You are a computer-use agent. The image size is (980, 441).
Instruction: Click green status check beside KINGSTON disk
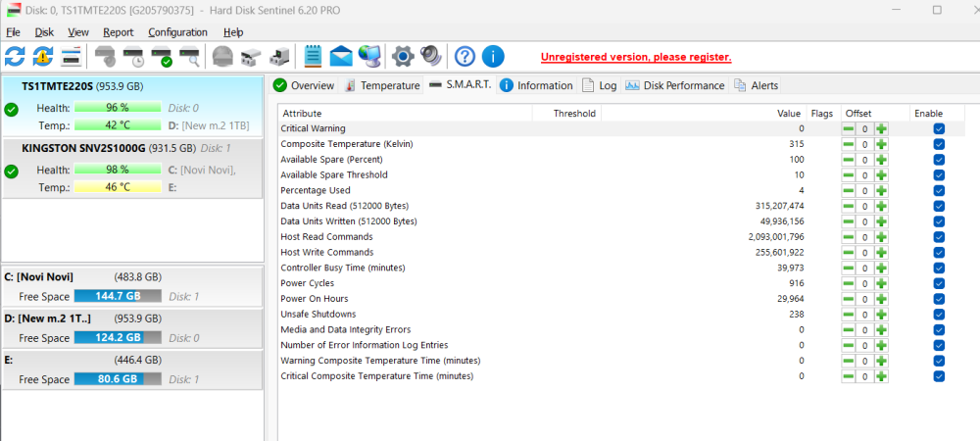coord(11,171)
